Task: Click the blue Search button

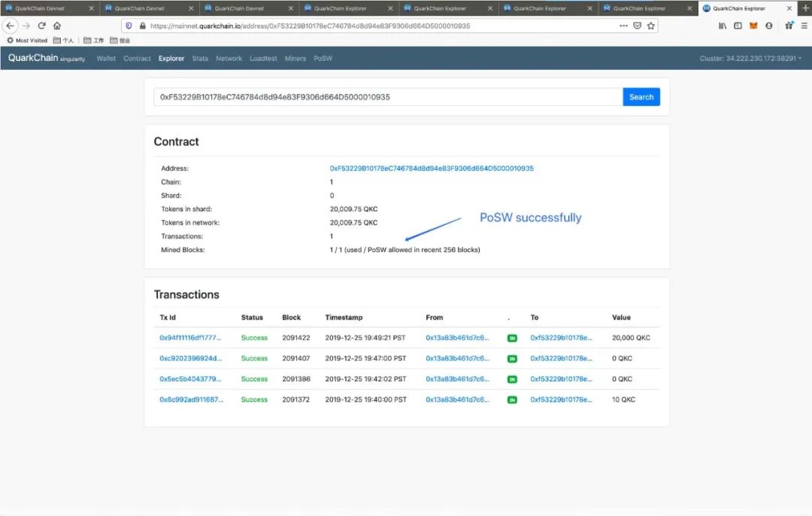Action: (641, 97)
